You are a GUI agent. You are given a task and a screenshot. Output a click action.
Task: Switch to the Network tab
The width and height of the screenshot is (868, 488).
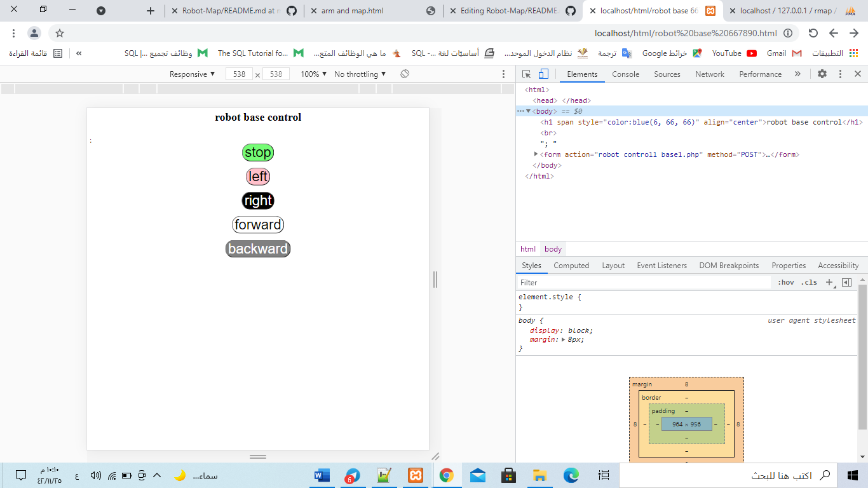tap(710, 74)
